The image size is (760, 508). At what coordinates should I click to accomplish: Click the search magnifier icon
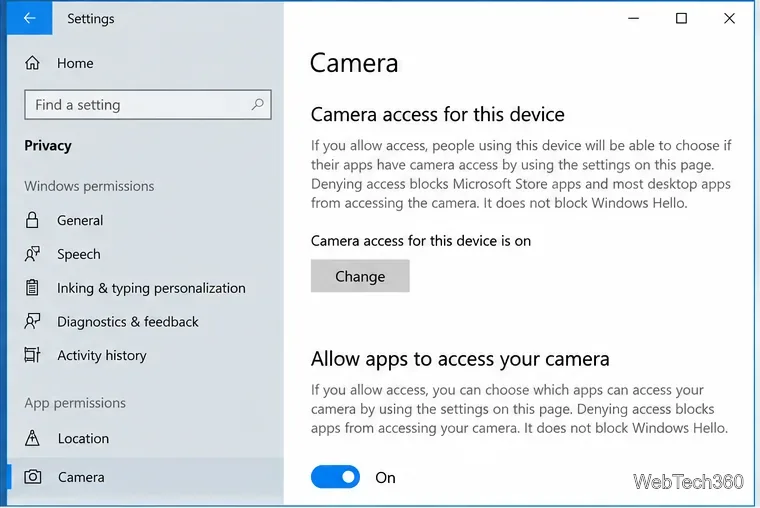tap(257, 104)
